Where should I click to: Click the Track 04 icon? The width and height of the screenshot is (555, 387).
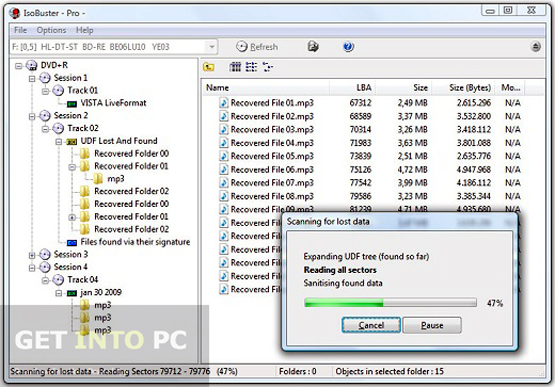tap(58, 280)
